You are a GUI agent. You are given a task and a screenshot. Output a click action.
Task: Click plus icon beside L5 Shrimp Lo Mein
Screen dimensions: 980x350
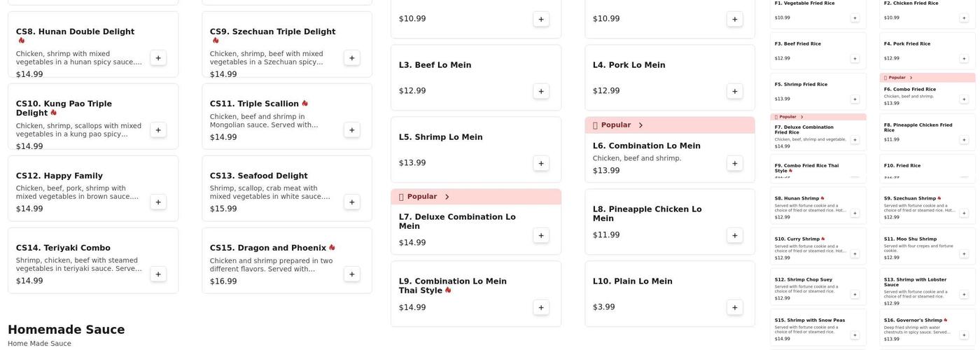click(541, 163)
